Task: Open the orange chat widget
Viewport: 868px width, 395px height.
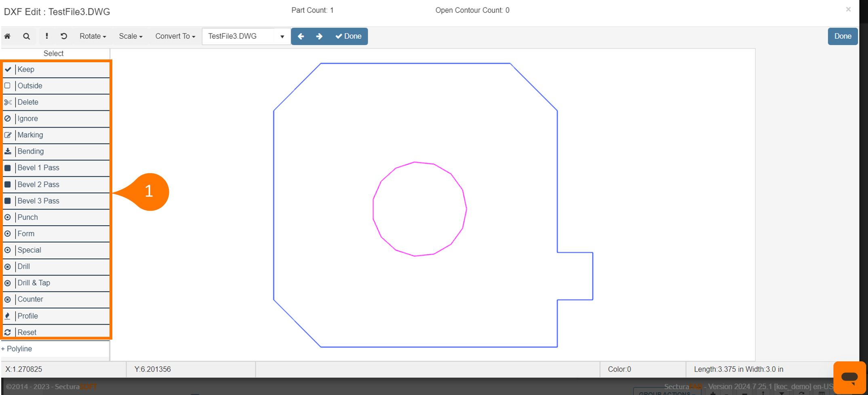Action: pos(849,377)
